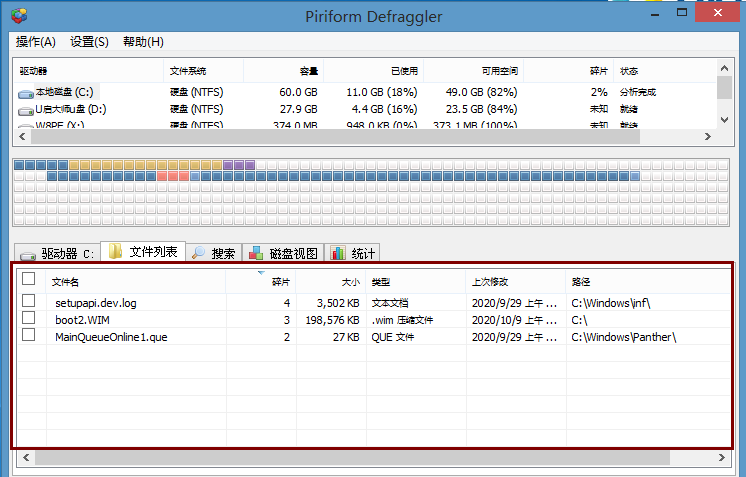Viewport: 746px width, 477px height.
Task: Click the drive list scroll down arrow
Action: tap(724, 120)
